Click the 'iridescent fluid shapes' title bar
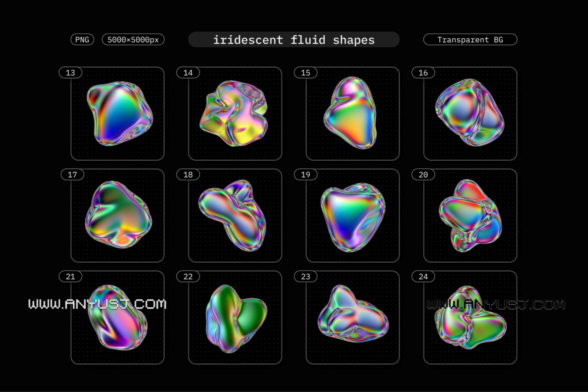Viewport: 588px width, 392px height. [x=294, y=40]
